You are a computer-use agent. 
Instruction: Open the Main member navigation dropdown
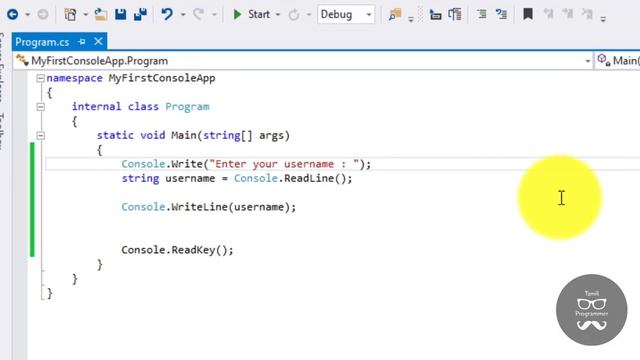click(618, 61)
